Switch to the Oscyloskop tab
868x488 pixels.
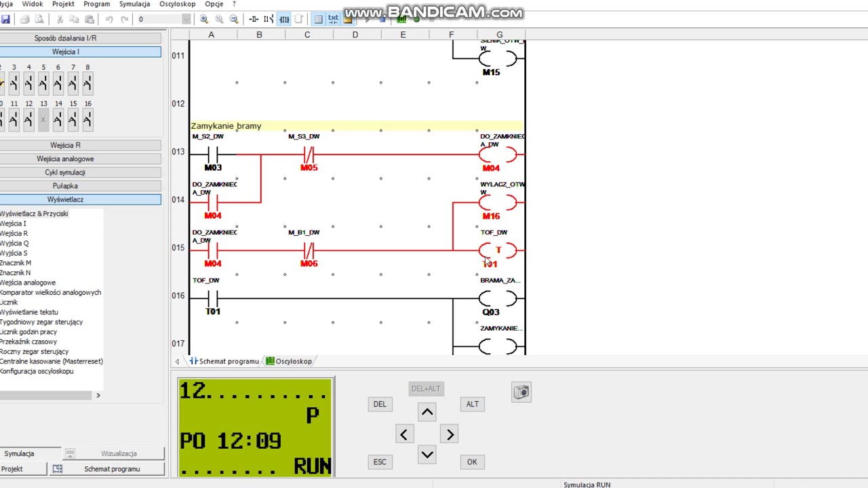point(289,361)
